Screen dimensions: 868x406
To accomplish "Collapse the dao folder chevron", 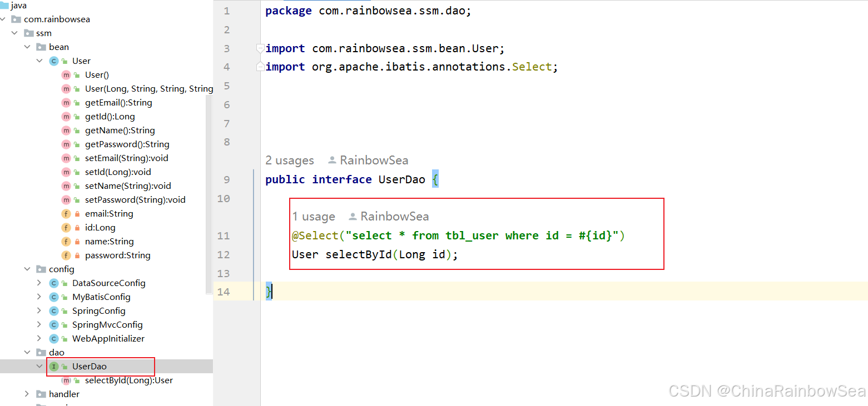I will [27, 353].
